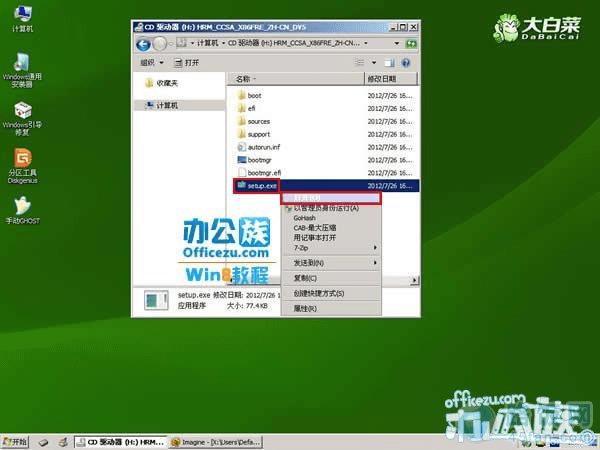600x450 pixels.
Task: Switch to the Imagine taskbar window
Action: [216, 442]
